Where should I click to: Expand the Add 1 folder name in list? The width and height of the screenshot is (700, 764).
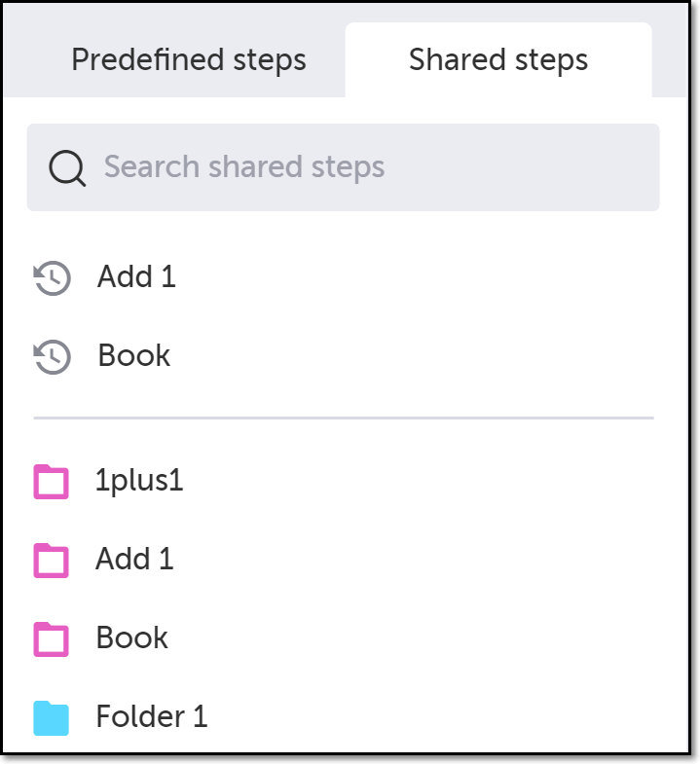[134, 560]
